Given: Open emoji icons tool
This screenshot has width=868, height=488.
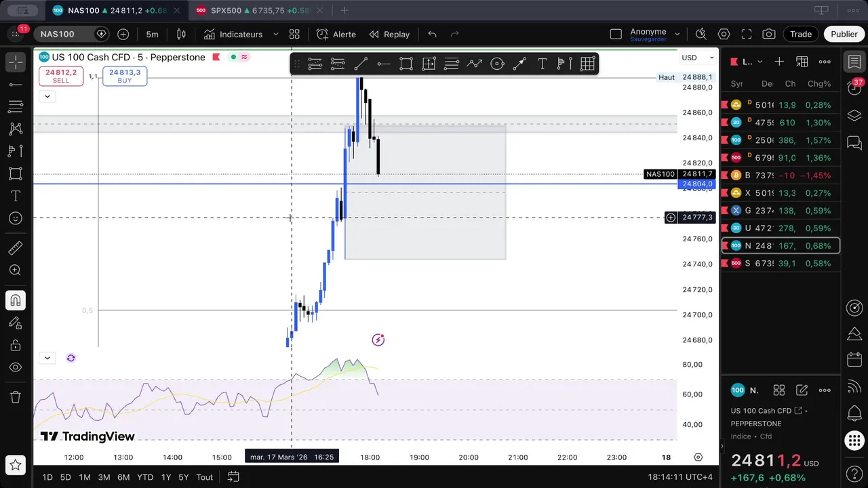Looking at the screenshot, I should point(15,218).
